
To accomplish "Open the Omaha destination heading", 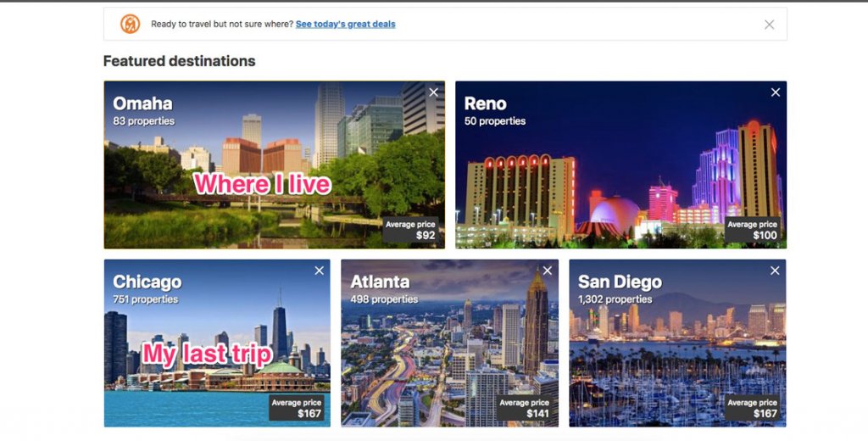I will (x=142, y=103).
